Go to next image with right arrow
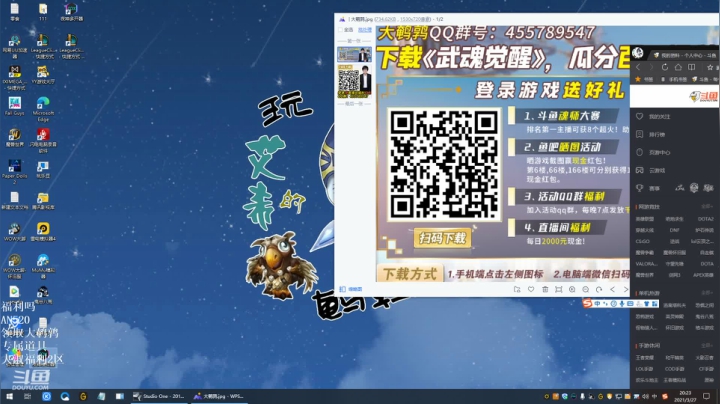 (625, 289)
